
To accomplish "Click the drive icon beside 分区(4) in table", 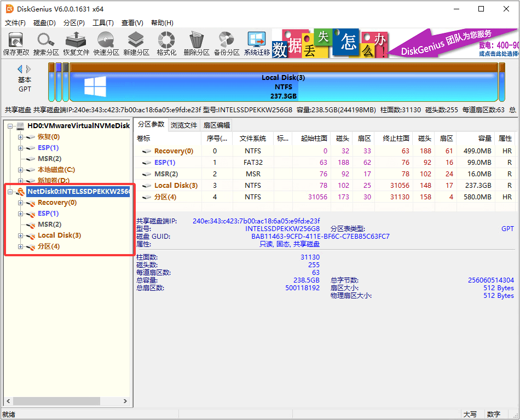I will [x=147, y=197].
